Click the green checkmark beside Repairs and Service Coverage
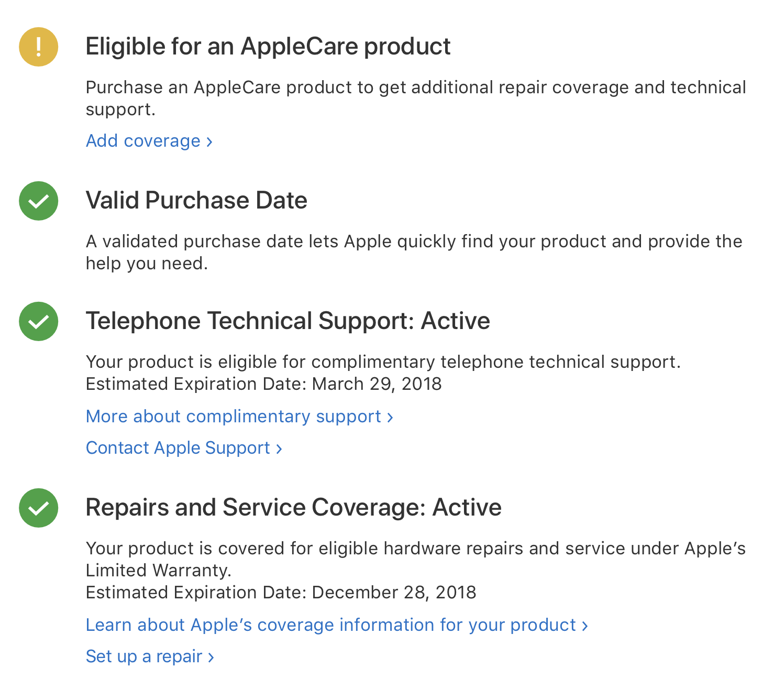774x700 pixels. 38,508
